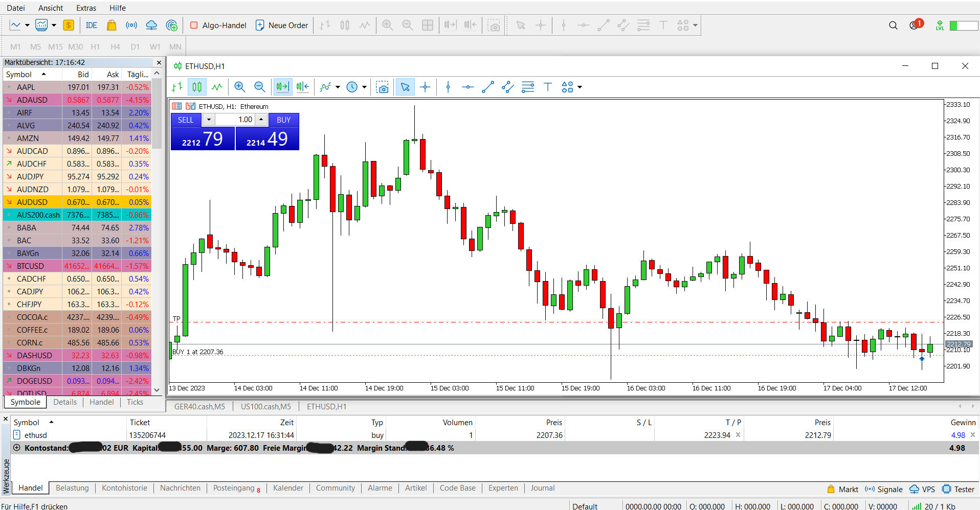Viewport: 980px width, 510px height.
Task: Switch the chart to candlestick display
Action: [197, 87]
